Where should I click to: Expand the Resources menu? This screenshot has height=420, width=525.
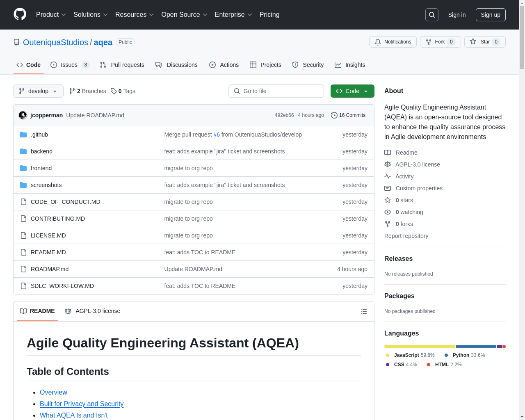click(x=135, y=15)
